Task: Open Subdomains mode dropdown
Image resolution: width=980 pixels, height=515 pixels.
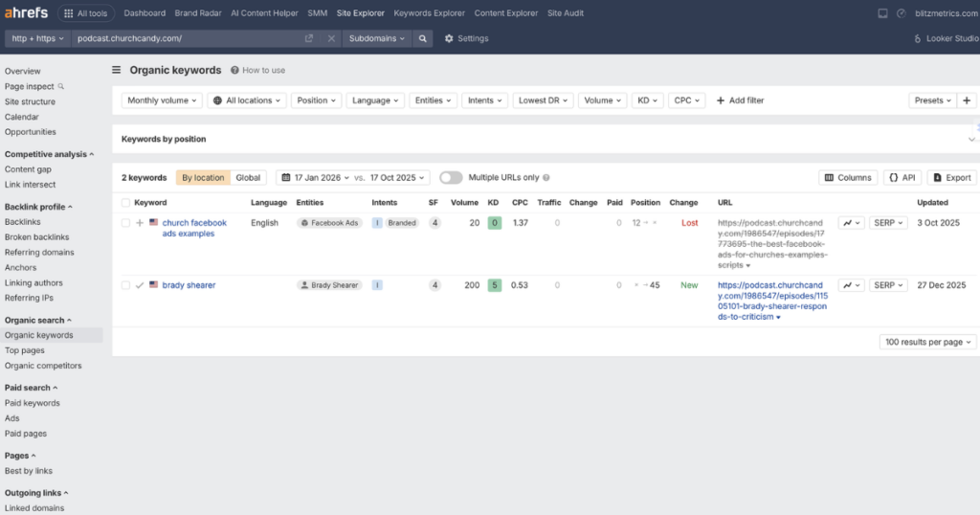Action: point(377,38)
